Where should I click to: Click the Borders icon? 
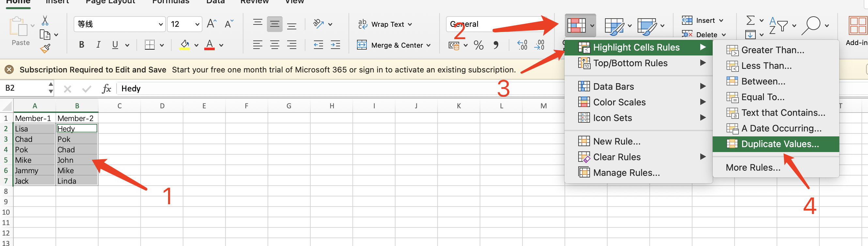point(149,45)
